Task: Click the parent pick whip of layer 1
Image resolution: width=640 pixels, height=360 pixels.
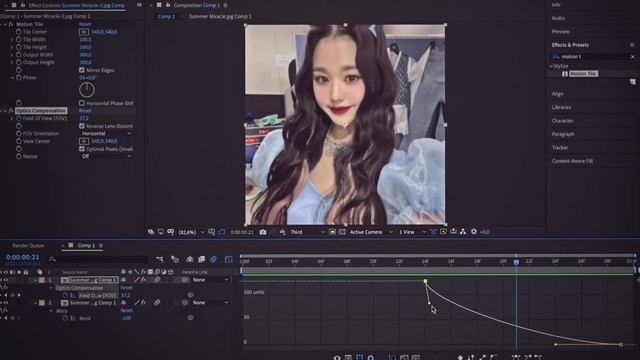Action: [185, 280]
